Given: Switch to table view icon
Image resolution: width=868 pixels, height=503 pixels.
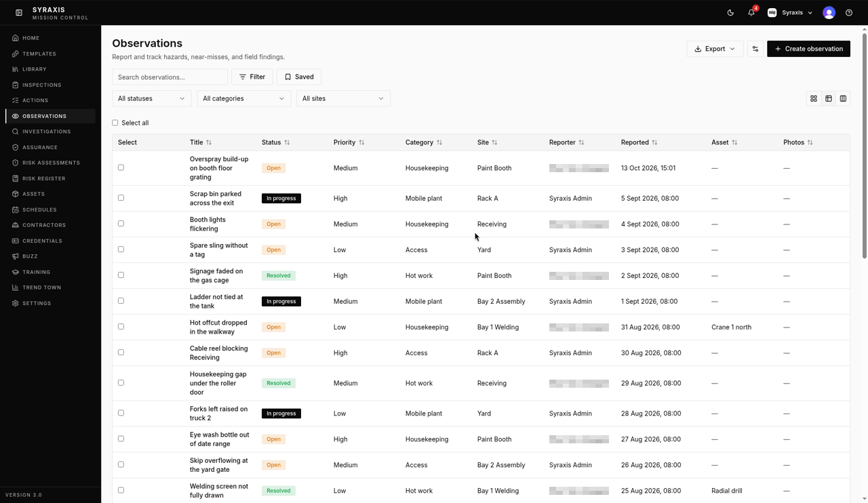Looking at the screenshot, I should click(829, 98).
